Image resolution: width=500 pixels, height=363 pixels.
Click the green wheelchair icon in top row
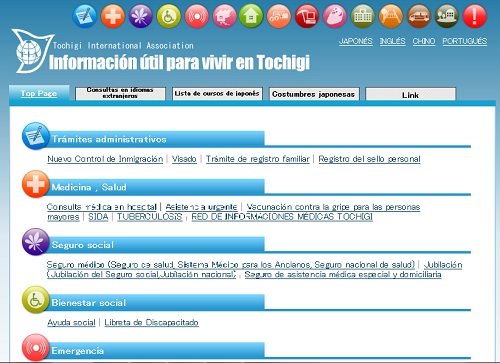[169, 16]
